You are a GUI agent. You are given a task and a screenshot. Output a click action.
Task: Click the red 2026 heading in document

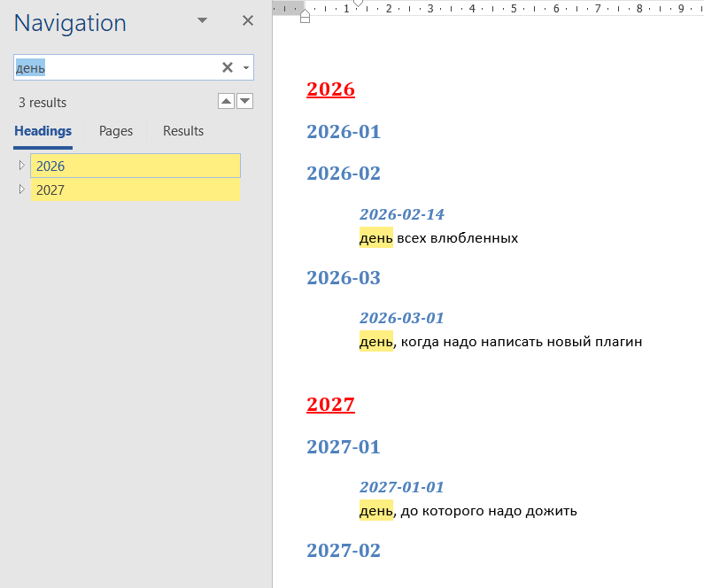pyautogui.click(x=330, y=89)
